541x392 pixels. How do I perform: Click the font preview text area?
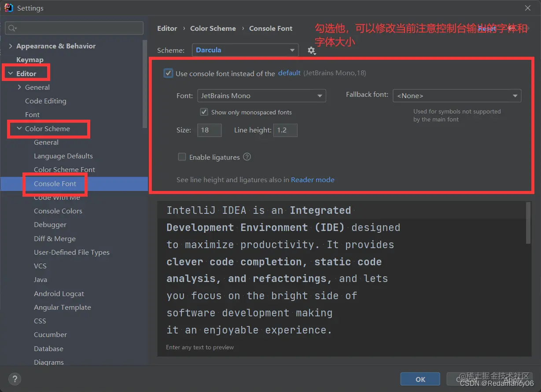pyautogui.click(x=341, y=270)
